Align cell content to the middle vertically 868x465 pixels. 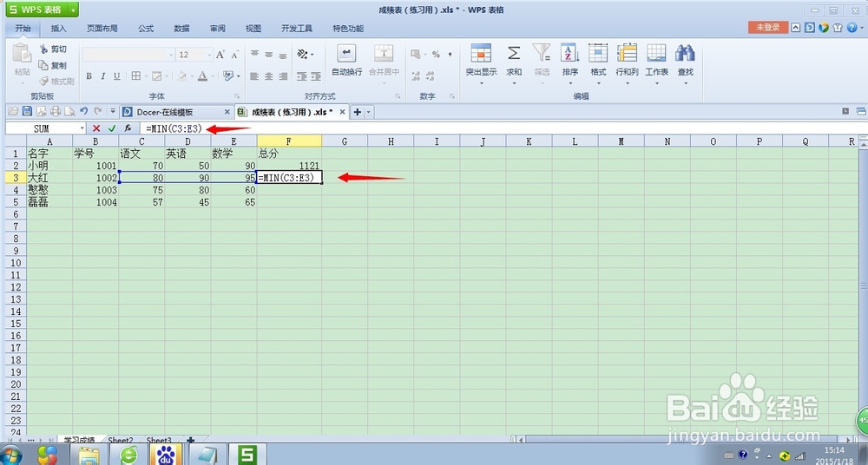pos(268,55)
